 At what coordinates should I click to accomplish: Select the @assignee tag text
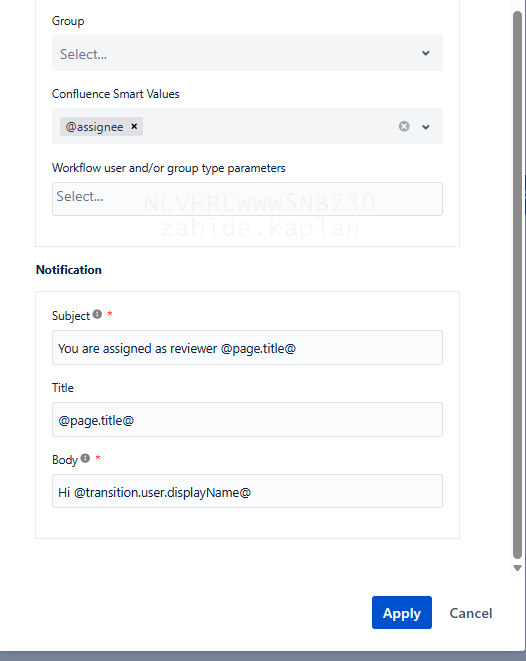point(94,126)
